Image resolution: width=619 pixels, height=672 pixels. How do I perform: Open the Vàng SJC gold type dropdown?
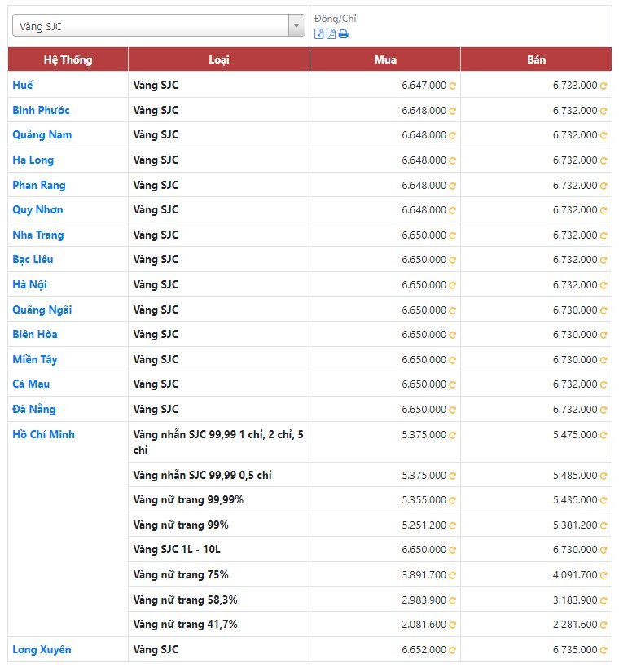[x=159, y=26]
